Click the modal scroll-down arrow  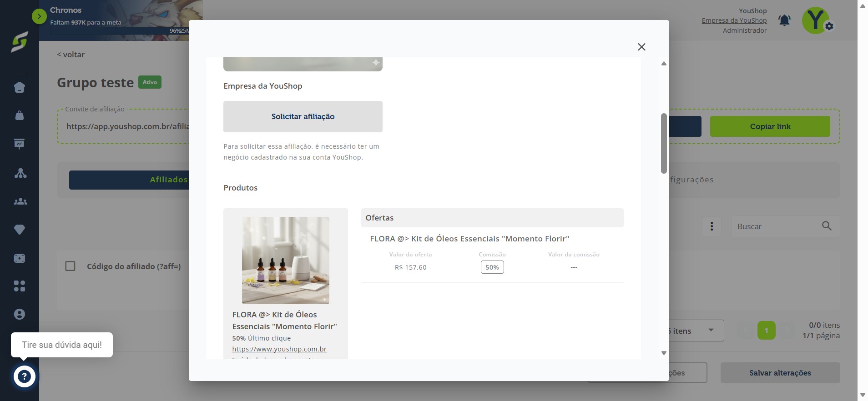coord(664,353)
